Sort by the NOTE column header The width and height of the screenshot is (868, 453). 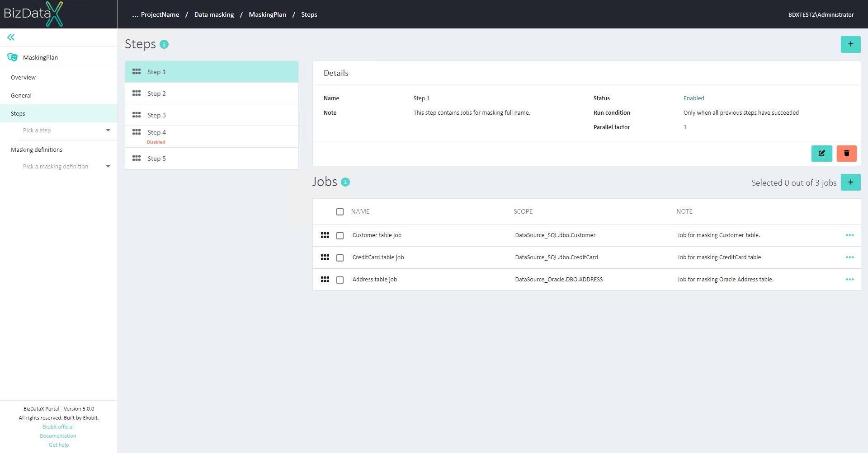pyautogui.click(x=684, y=211)
